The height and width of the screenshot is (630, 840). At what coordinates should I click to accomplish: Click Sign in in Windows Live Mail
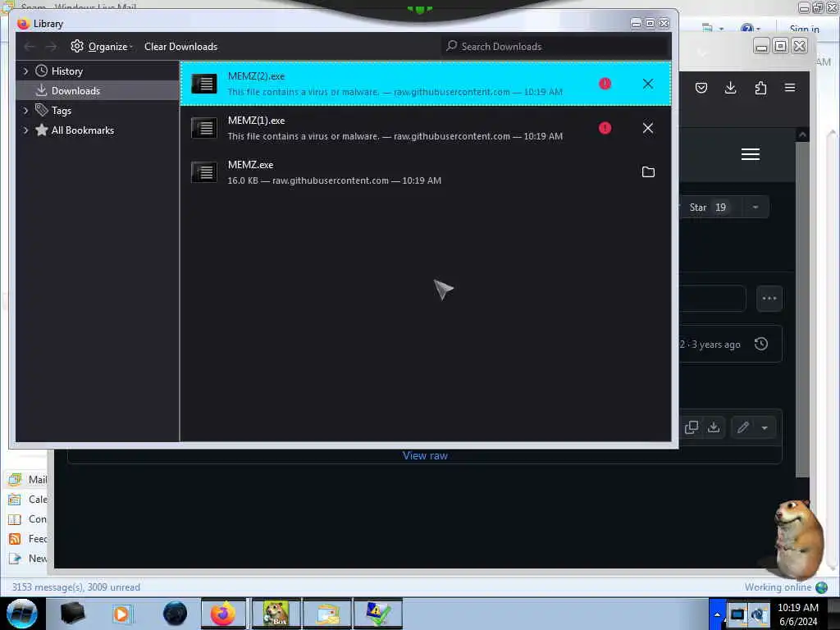click(x=804, y=29)
